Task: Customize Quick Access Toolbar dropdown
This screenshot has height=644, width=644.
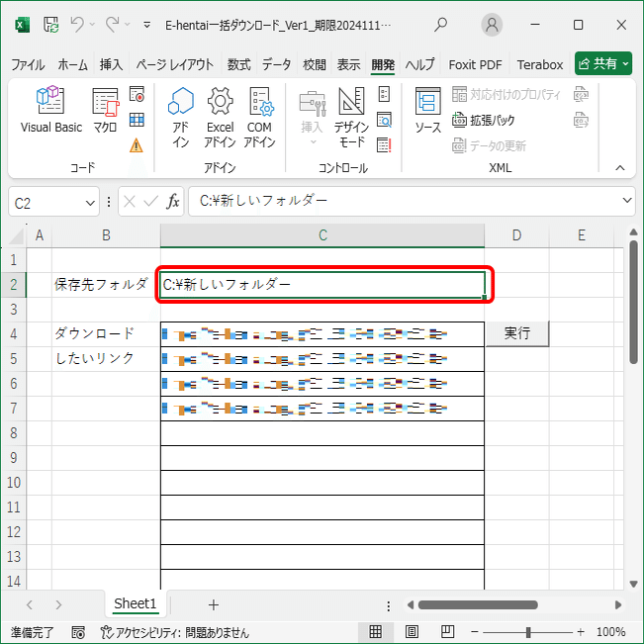Action: coord(146,26)
